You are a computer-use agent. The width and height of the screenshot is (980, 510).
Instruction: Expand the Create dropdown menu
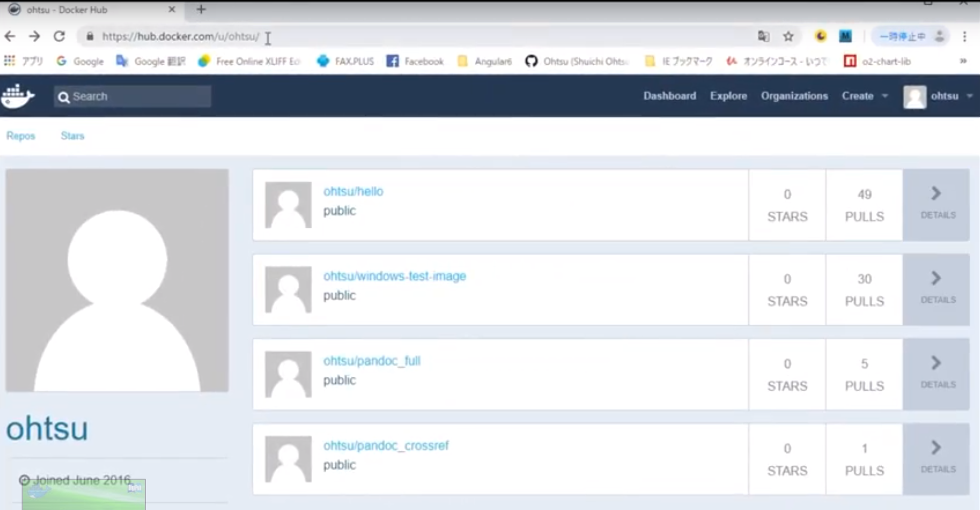(865, 96)
